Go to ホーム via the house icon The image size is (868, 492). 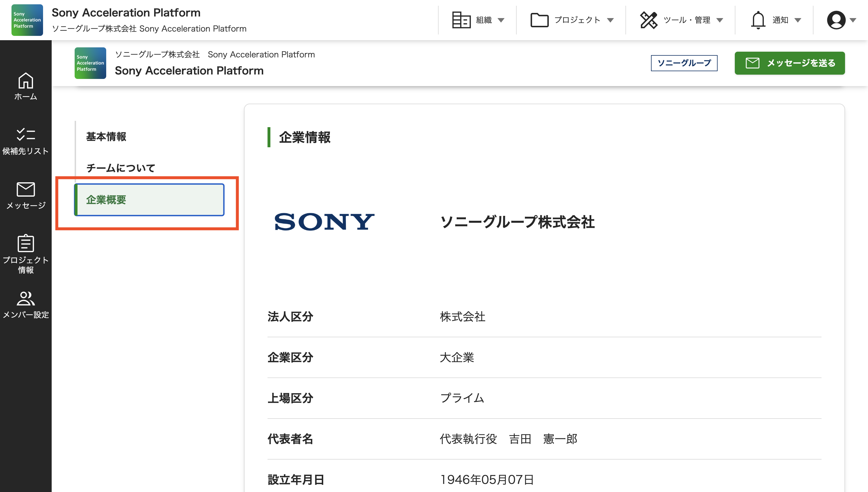click(26, 80)
